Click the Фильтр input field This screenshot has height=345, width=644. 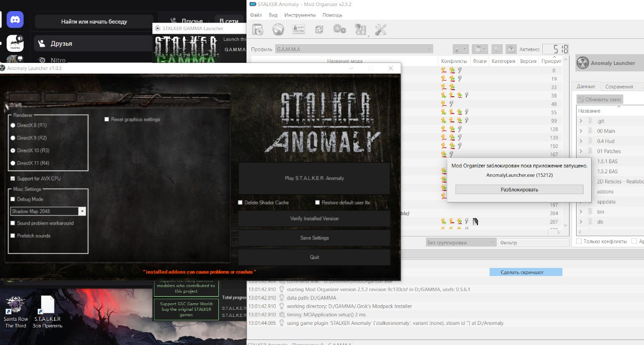point(534,242)
